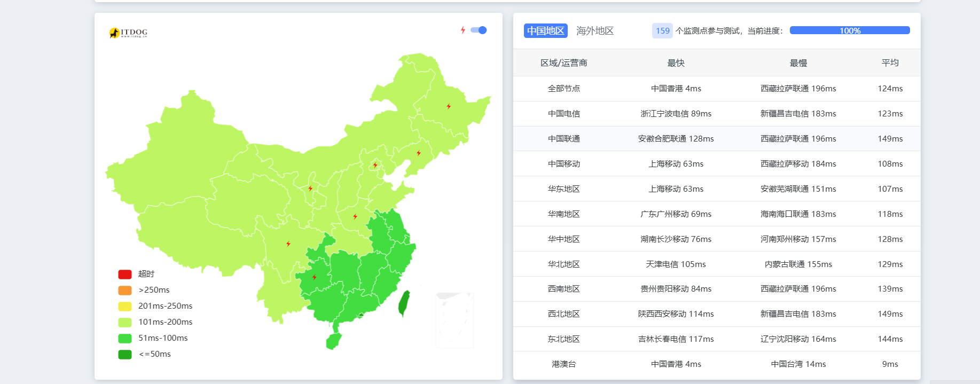Click the red lightning icon beside the switch
Viewport: 980px width, 384px height.
463,30
